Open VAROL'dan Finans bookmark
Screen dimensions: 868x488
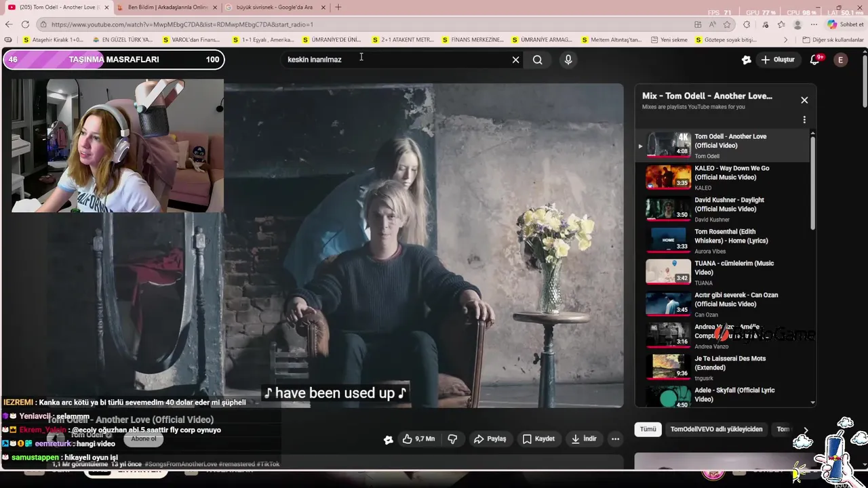click(191, 40)
